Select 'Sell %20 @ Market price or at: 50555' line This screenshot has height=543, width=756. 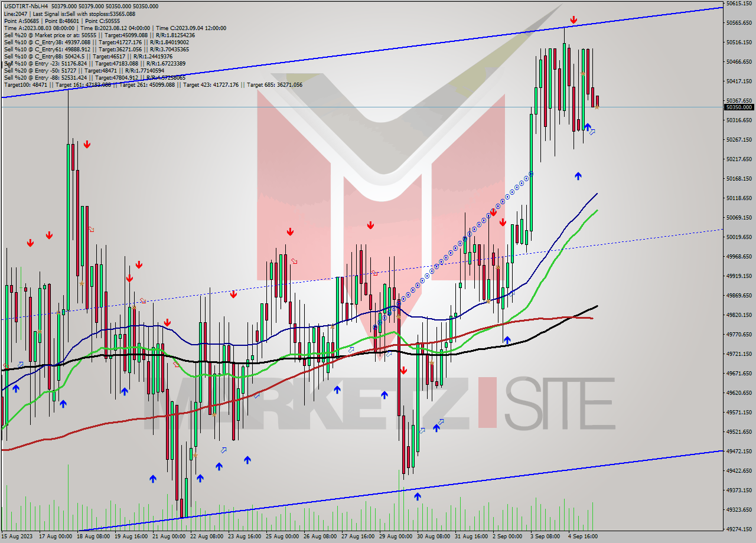(x=99, y=35)
